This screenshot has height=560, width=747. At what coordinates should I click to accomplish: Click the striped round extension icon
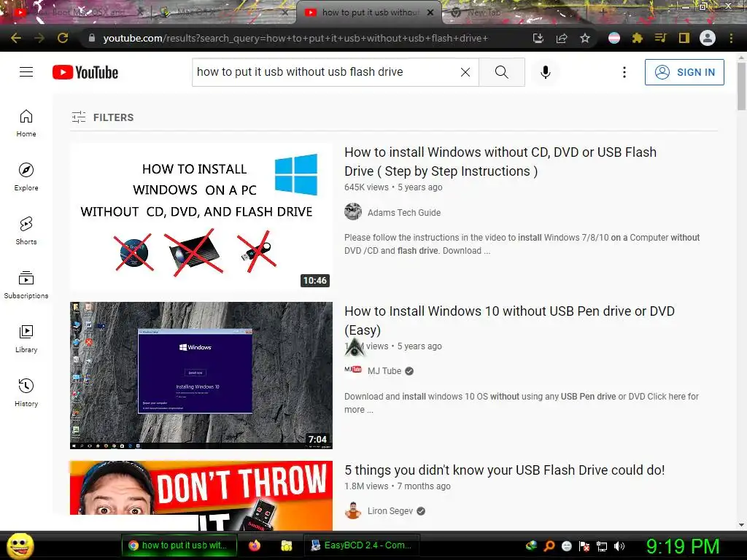pyautogui.click(x=614, y=38)
